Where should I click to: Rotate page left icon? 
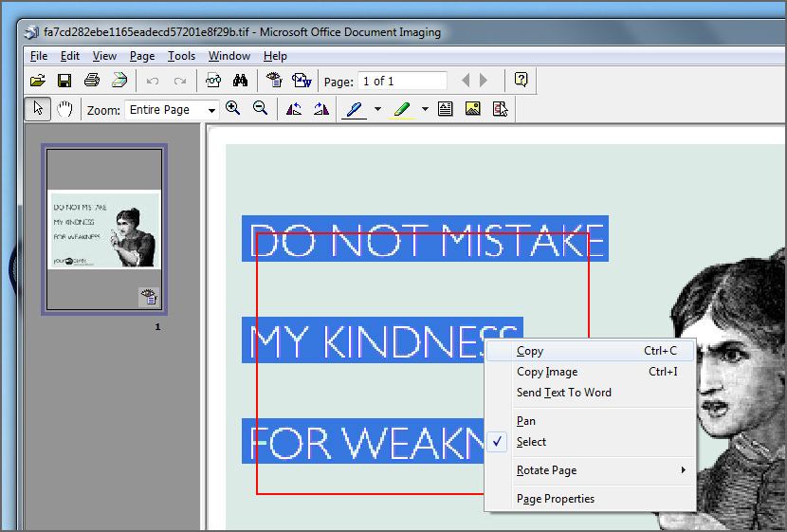[294, 109]
